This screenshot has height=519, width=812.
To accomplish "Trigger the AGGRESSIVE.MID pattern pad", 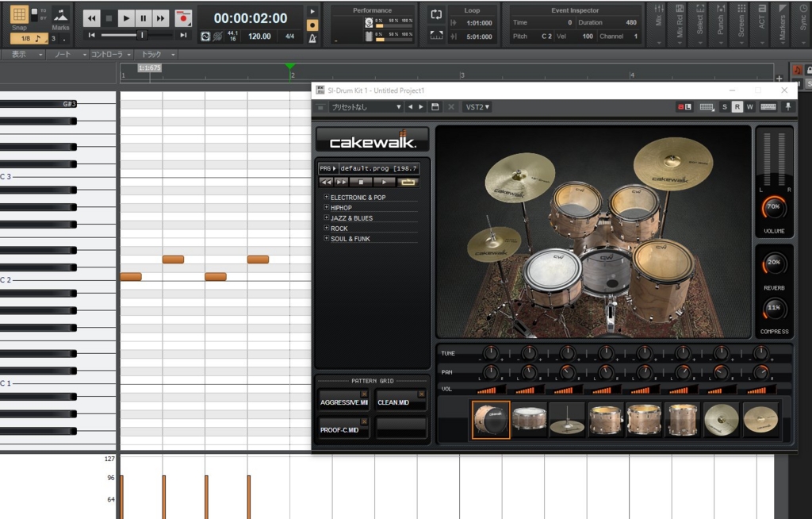I will click(x=343, y=400).
